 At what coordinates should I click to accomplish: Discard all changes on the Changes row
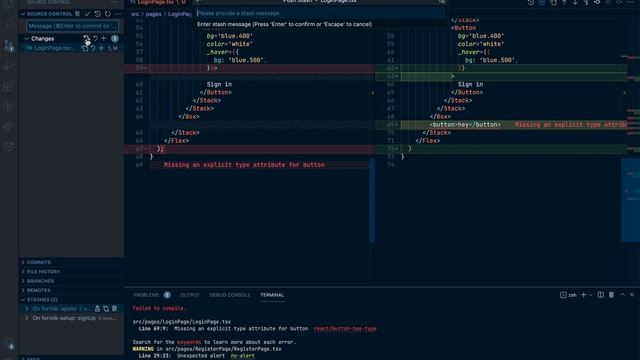click(x=96, y=38)
